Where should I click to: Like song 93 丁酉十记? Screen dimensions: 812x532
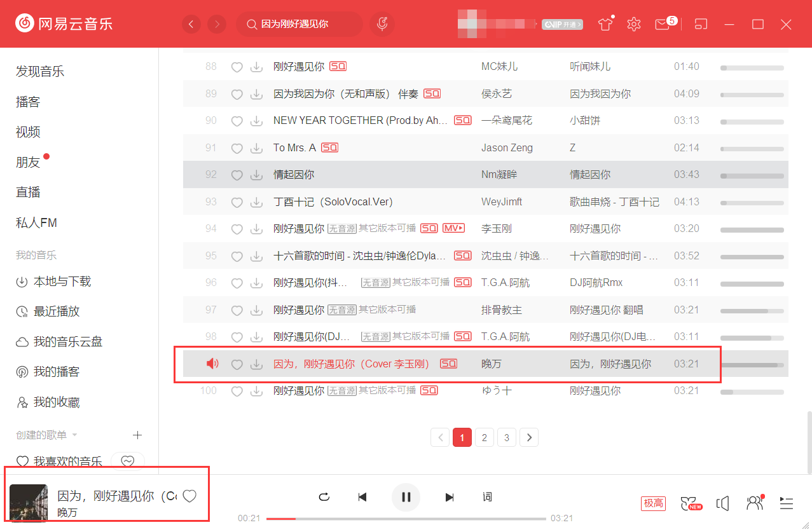point(237,202)
